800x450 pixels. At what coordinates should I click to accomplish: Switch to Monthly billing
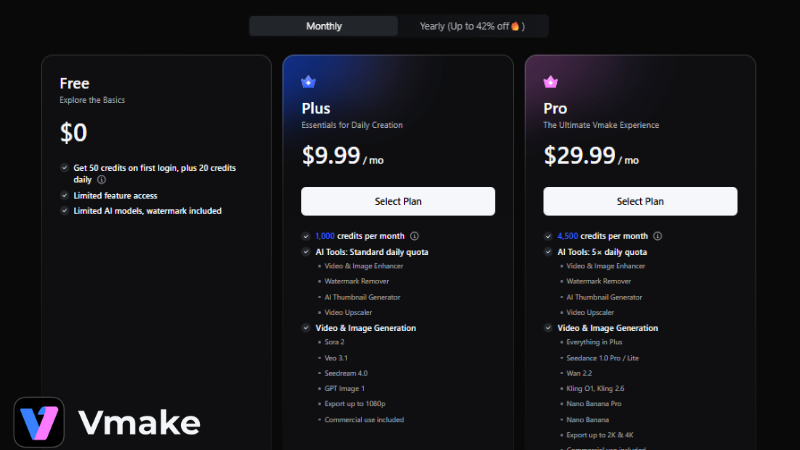tap(324, 26)
